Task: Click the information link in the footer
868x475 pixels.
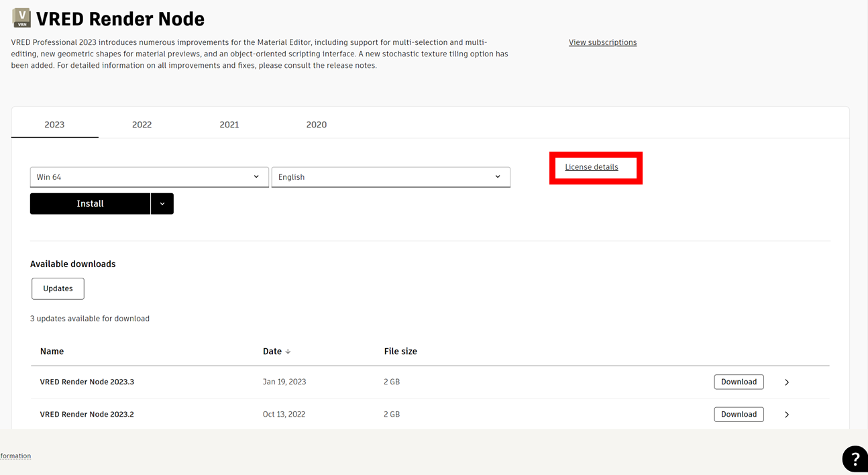Action: pos(15,456)
